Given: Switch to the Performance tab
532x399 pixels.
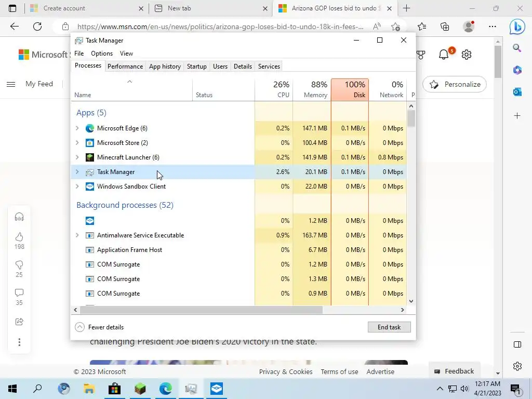Looking at the screenshot, I should point(125,66).
